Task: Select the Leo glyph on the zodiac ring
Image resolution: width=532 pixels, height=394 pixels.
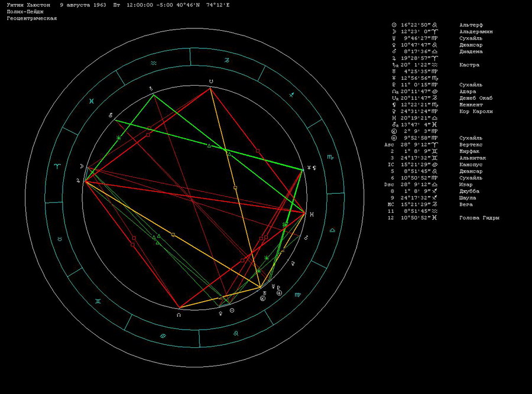Action: click(x=236, y=333)
